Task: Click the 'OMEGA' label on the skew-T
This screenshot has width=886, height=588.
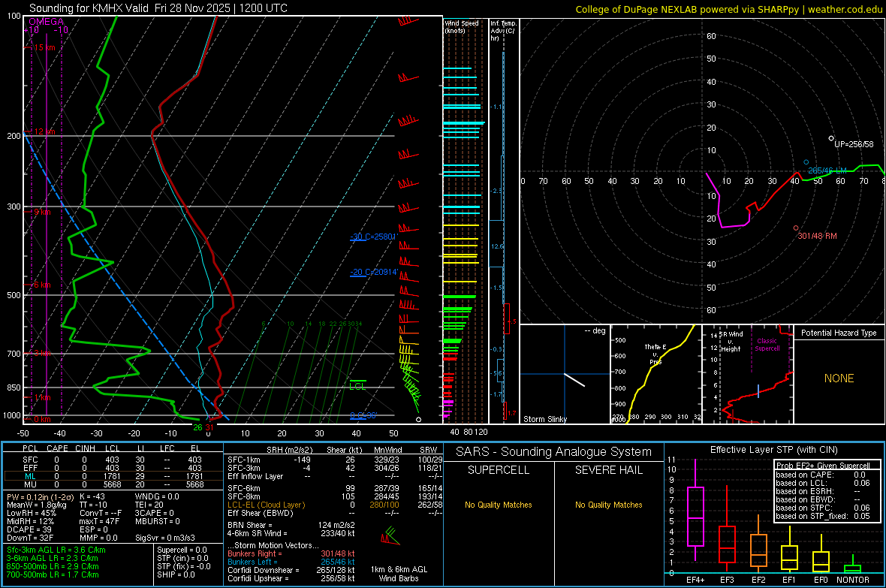Action: pos(46,22)
